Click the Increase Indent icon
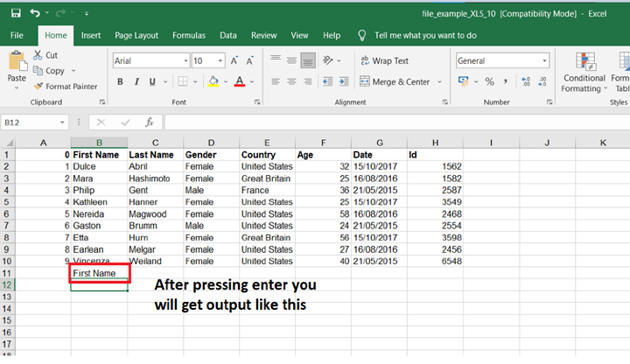The image size is (630, 364). click(345, 81)
